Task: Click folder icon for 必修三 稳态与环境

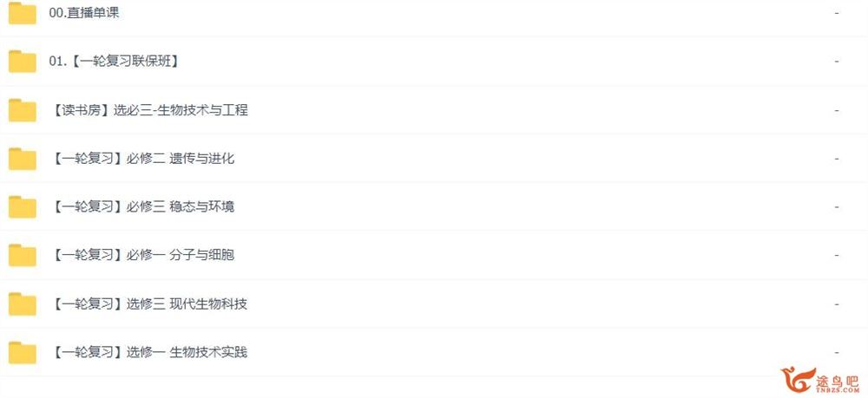Action: coord(23,206)
